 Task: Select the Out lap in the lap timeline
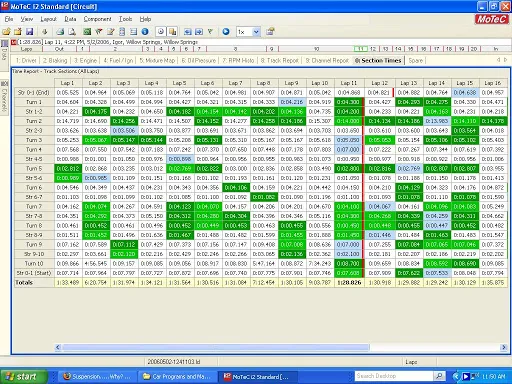coord(59,49)
